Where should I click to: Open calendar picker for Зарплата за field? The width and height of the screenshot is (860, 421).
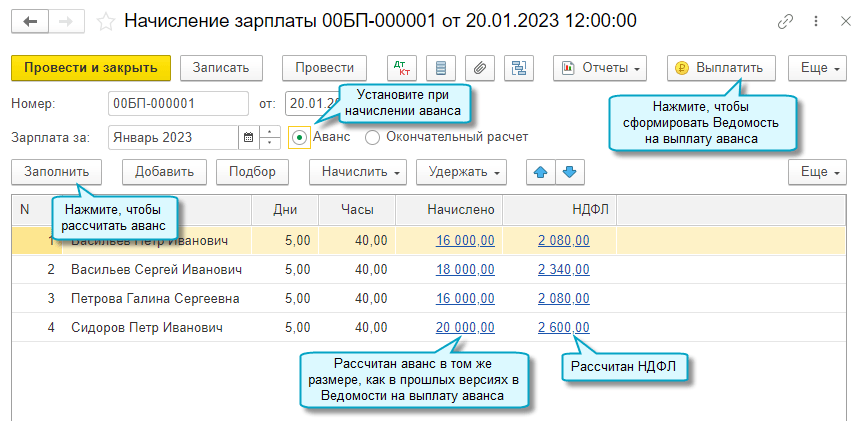(x=247, y=138)
